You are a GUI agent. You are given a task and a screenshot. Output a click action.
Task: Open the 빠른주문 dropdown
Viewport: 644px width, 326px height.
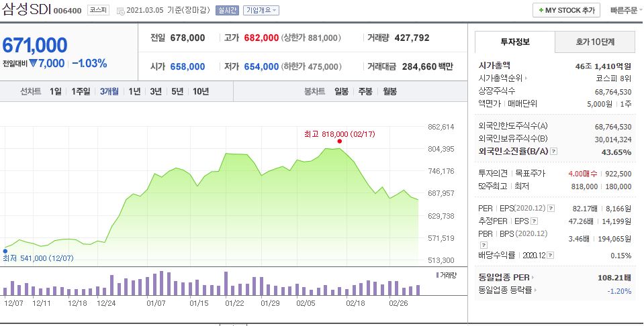click(627, 11)
